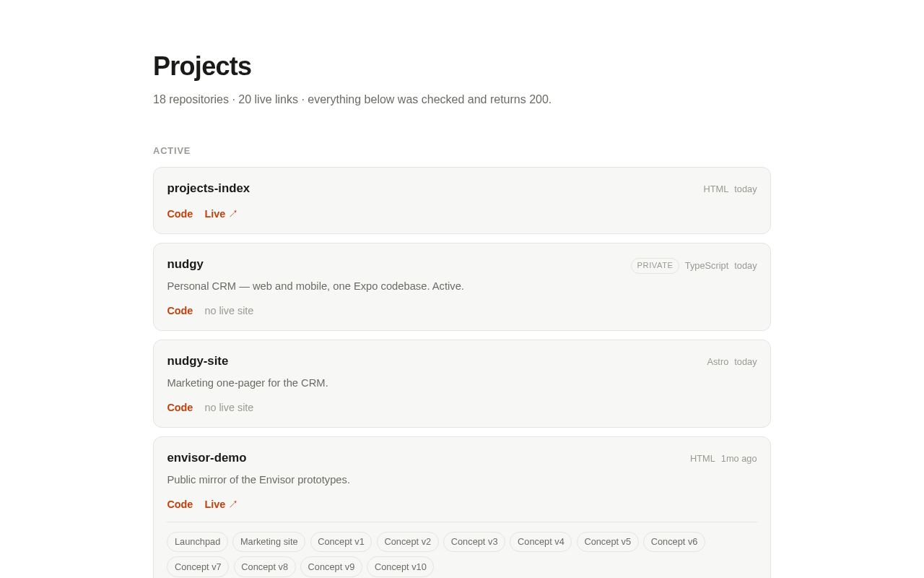Click the "1mo ago" timestamp on envisor-demo

(x=739, y=459)
